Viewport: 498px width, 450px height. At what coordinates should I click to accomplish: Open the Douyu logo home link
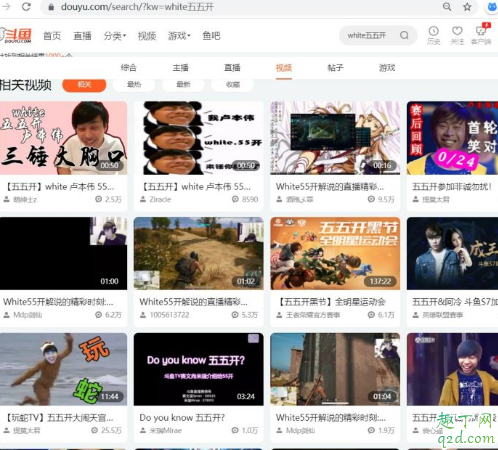(x=17, y=36)
